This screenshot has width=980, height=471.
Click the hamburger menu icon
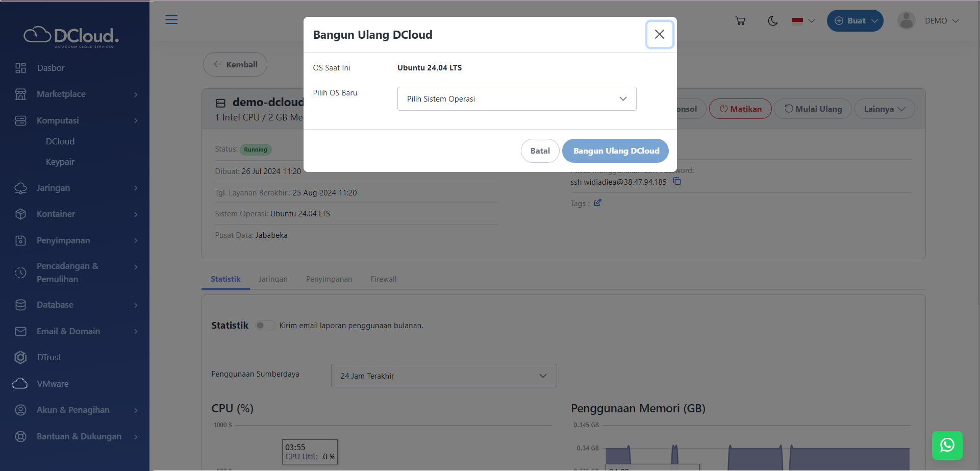point(171,20)
